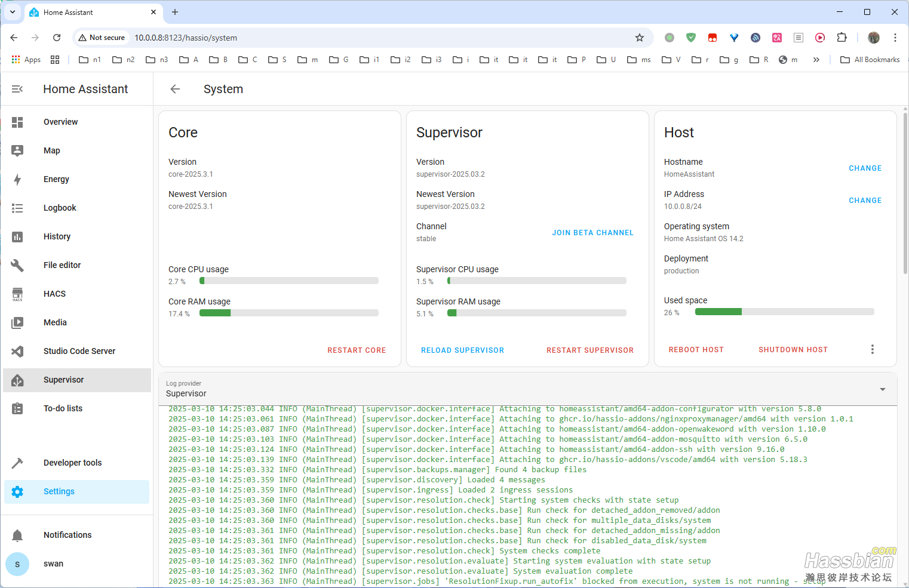This screenshot has height=588, width=909.
Task: Select Developer tools menu item
Action: [72, 463]
